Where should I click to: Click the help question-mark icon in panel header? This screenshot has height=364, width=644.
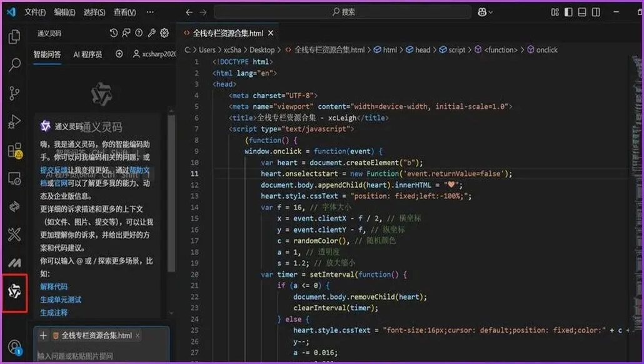coord(139,33)
